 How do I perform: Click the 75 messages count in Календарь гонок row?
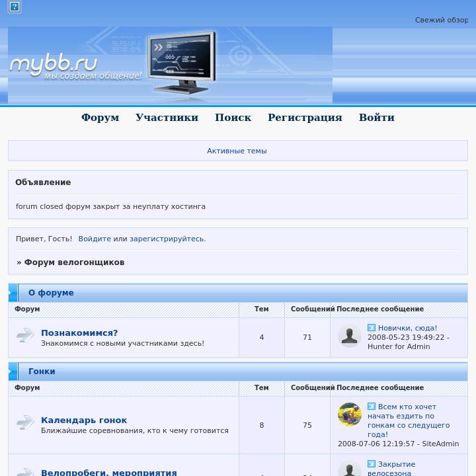307,425
